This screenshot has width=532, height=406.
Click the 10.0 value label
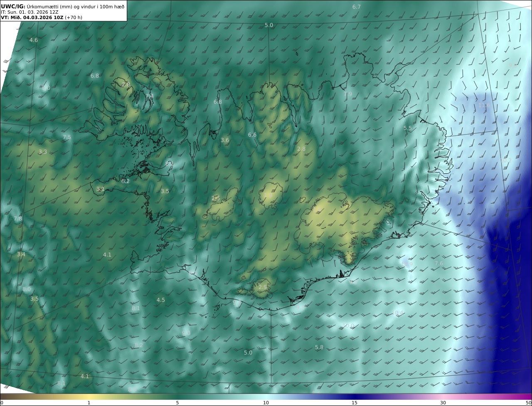(x=349, y=326)
